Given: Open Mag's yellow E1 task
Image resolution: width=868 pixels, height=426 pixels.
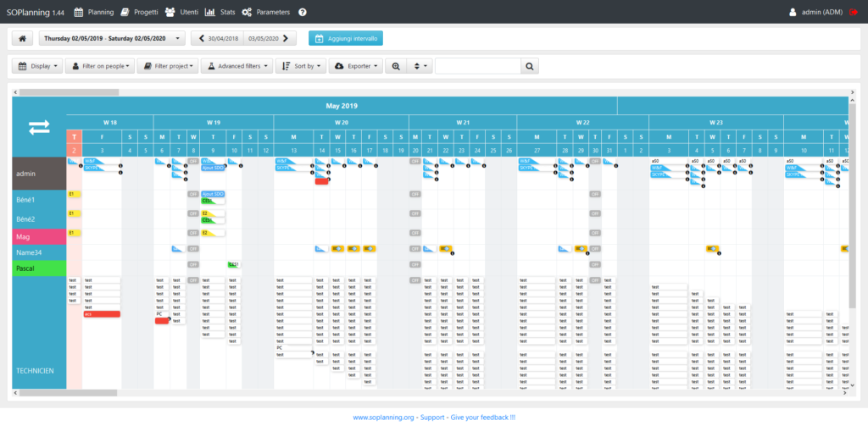Looking at the screenshot, I should coord(75,233).
